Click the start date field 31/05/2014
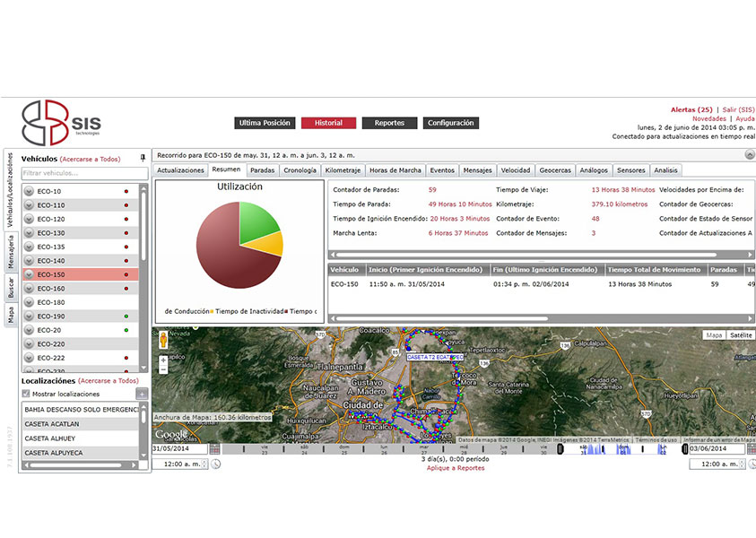The width and height of the screenshot is (756, 538). click(180, 449)
